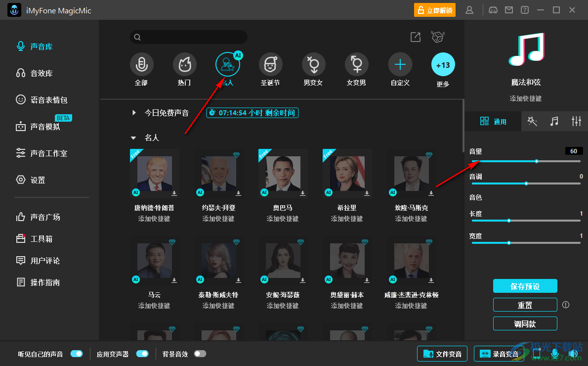Click the random dice voice icon

click(x=438, y=37)
